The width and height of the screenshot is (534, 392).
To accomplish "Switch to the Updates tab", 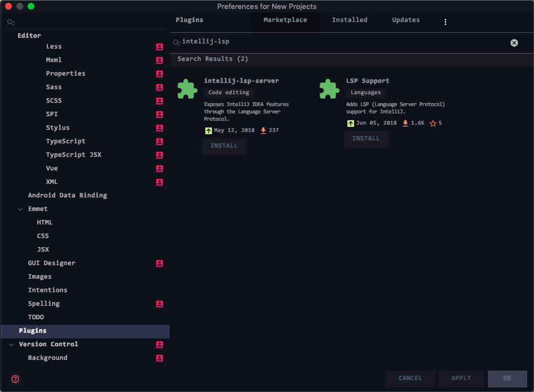I will click(x=405, y=20).
